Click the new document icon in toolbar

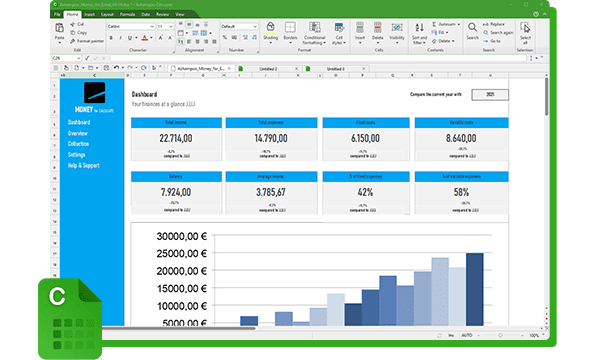pyautogui.click(x=77, y=68)
